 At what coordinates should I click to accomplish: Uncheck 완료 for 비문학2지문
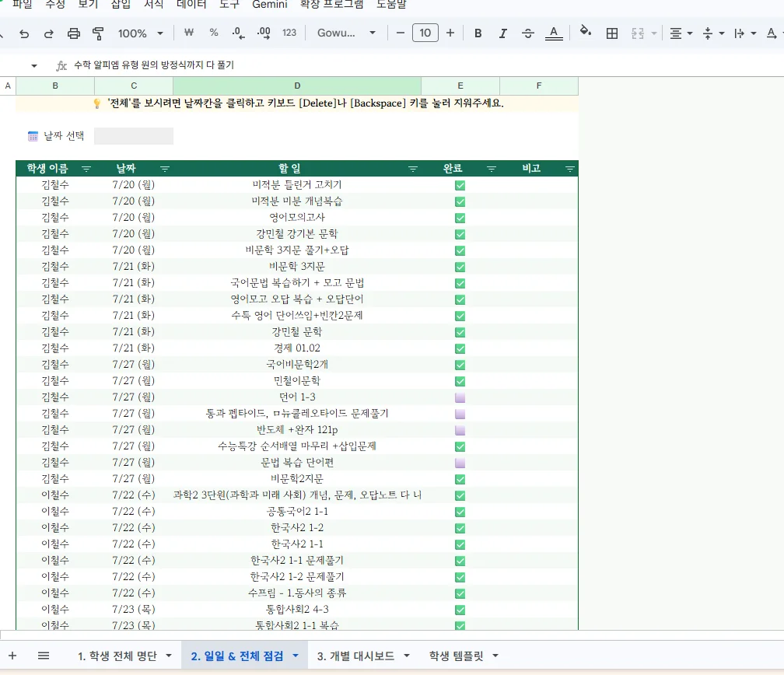460,479
